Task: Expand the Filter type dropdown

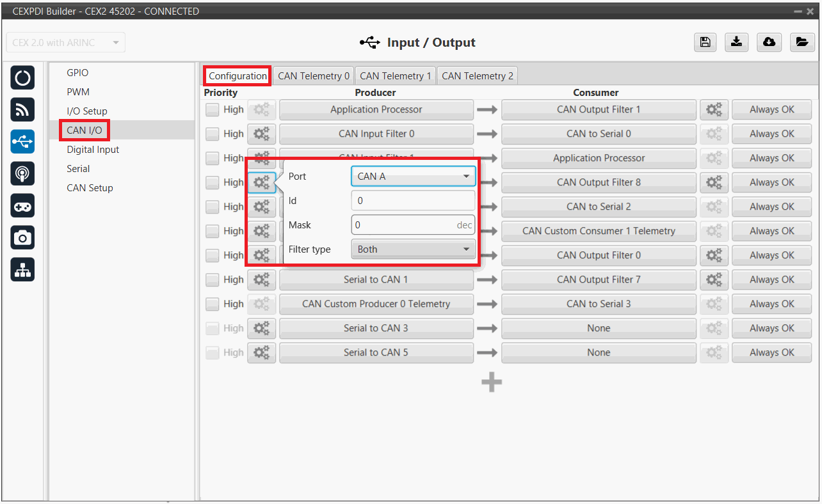Action: pos(413,249)
